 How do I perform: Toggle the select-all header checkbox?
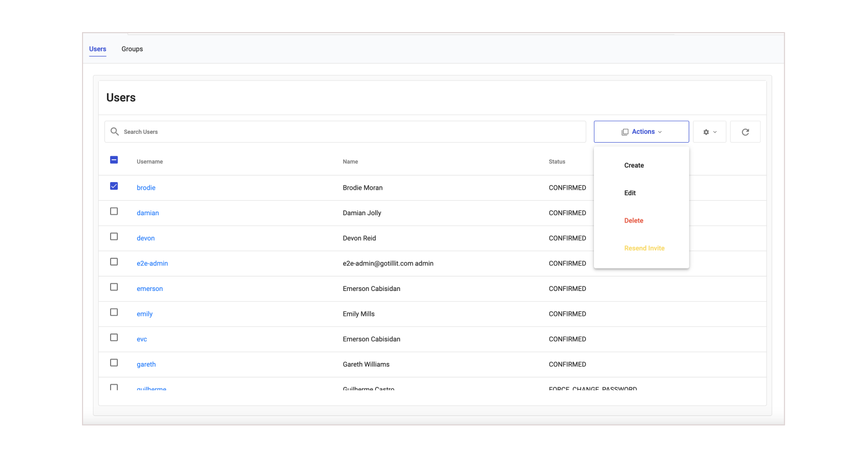(x=114, y=160)
